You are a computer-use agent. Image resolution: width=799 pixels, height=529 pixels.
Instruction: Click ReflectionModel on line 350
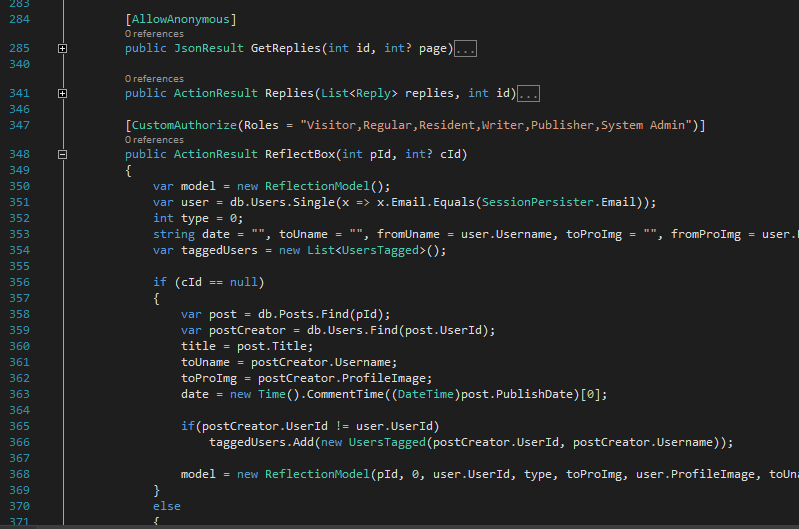pyautogui.click(x=317, y=187)
